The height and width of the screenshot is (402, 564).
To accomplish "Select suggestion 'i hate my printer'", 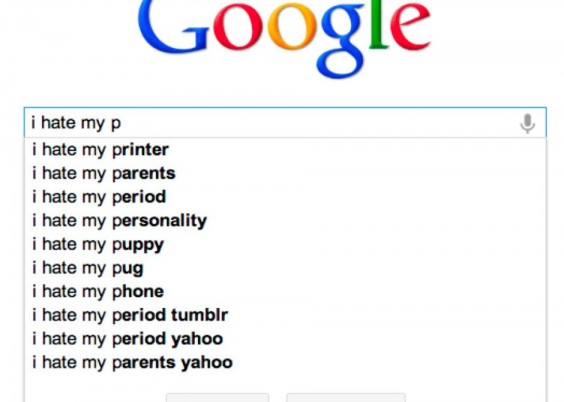I will tap(285, 150).
